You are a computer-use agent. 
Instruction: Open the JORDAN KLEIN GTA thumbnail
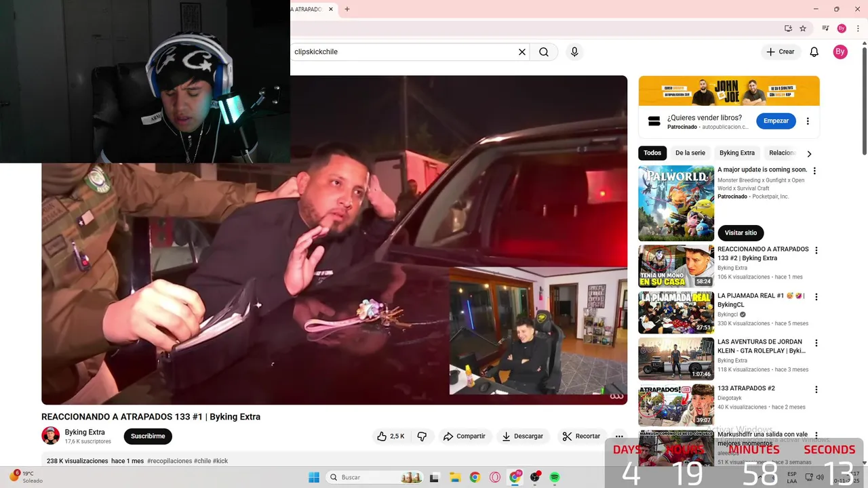(x=676, y=359)
